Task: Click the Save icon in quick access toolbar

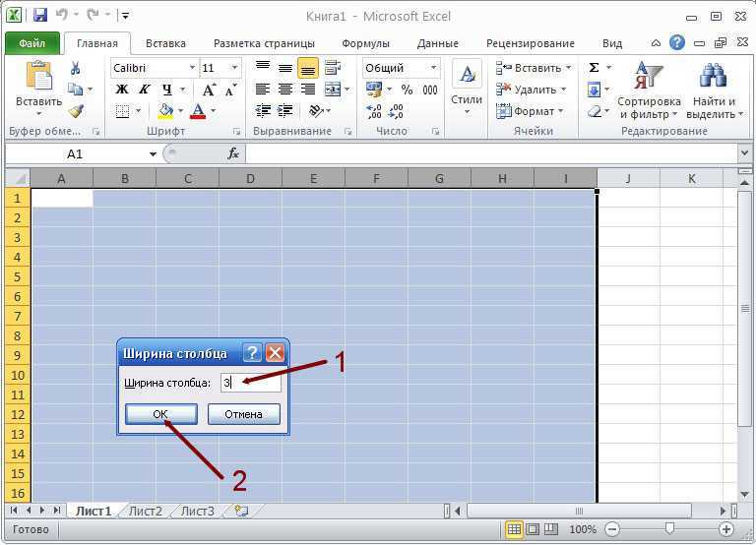Action: 40,16
